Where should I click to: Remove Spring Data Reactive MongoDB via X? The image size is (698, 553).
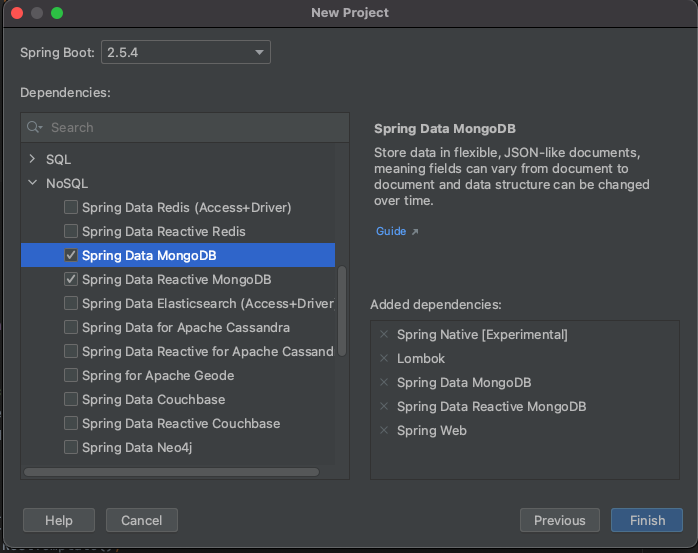(384, 407)
